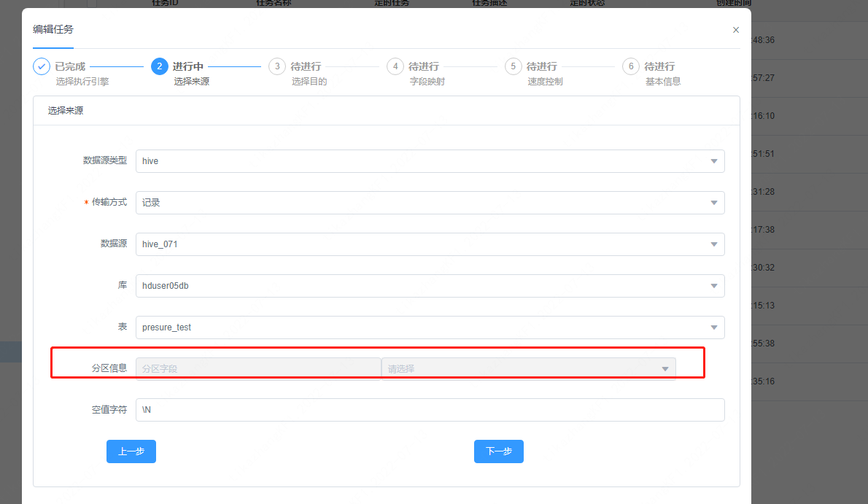
Task: Click the 下一步 button
Action: pyautogui.click(x=498, y=451)
